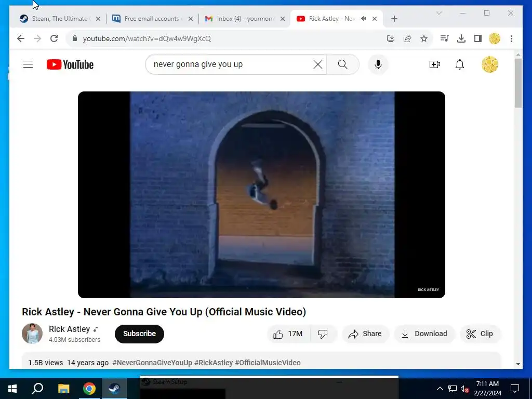Open #RickAstley hashtag link
The width and height of the screenshot is (532, 399).
(x=214, y=363)
